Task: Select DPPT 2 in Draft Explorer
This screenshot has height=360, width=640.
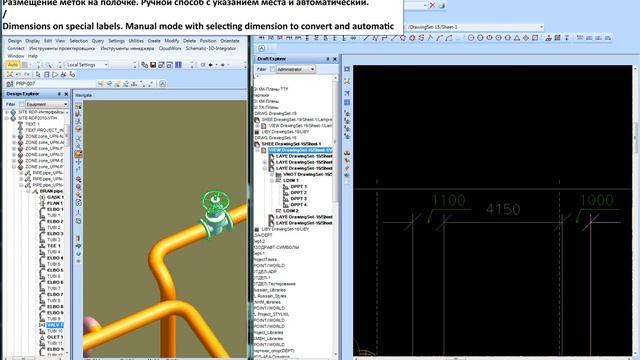Action: point(299,193)
